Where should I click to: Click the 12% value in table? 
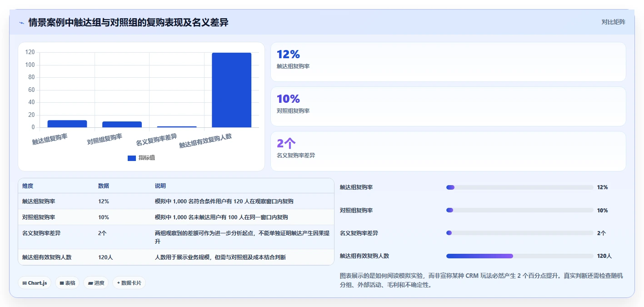[x=104, y=201]
